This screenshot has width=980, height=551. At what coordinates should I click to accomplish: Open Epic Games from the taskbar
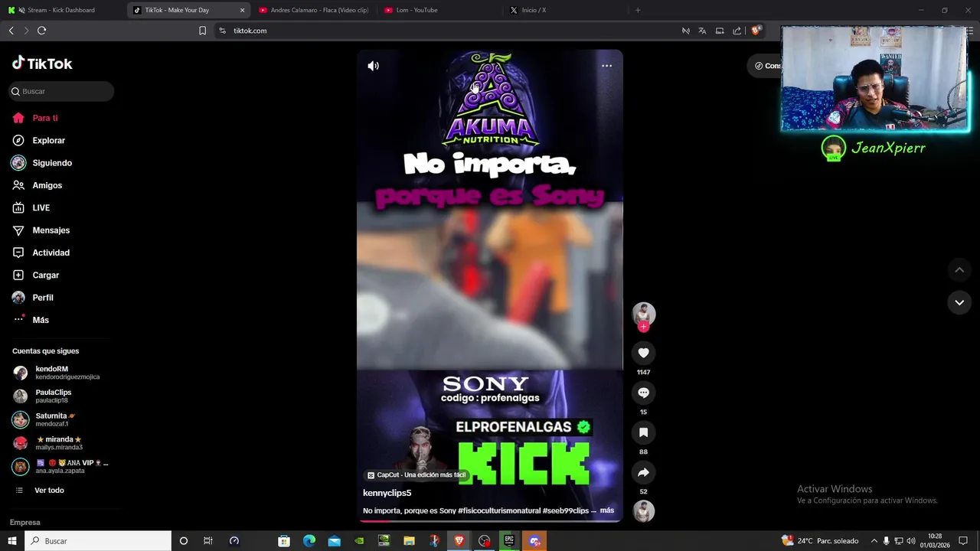(x=509, y=541)
